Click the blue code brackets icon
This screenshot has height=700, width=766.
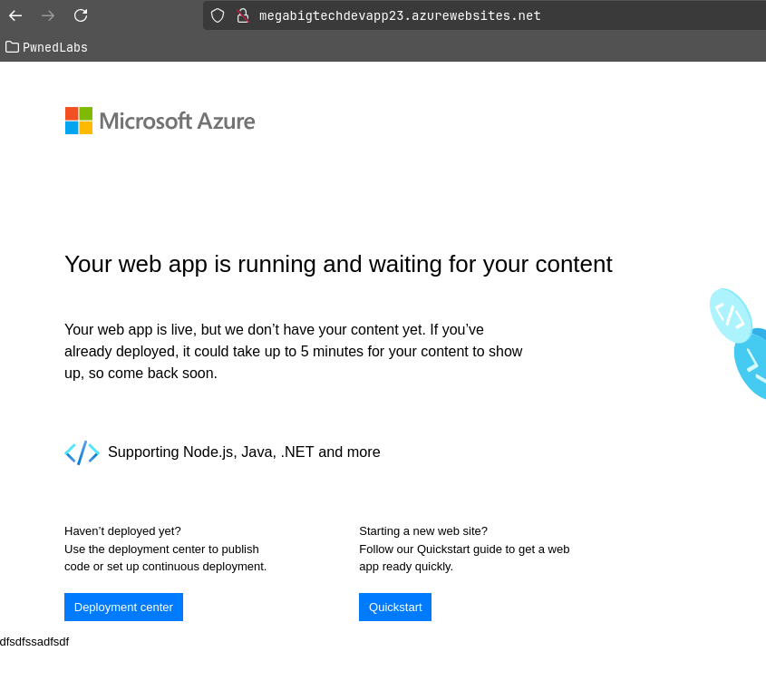82,452
